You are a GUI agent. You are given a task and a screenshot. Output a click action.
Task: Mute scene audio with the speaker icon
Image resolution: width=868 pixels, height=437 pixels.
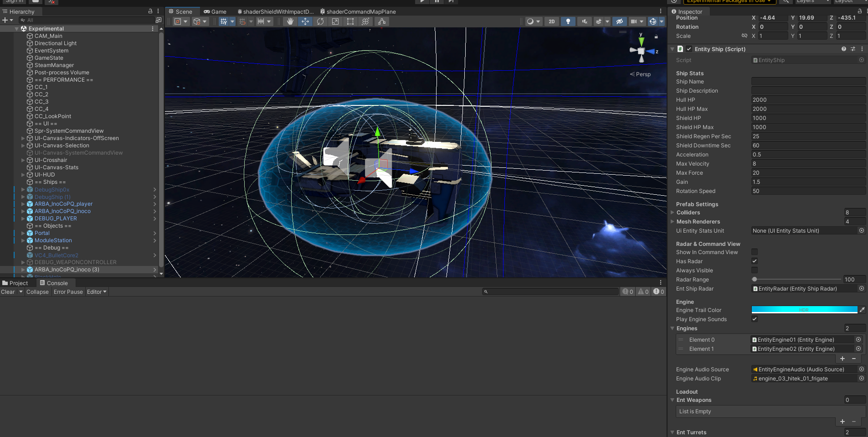pos(584,21)
